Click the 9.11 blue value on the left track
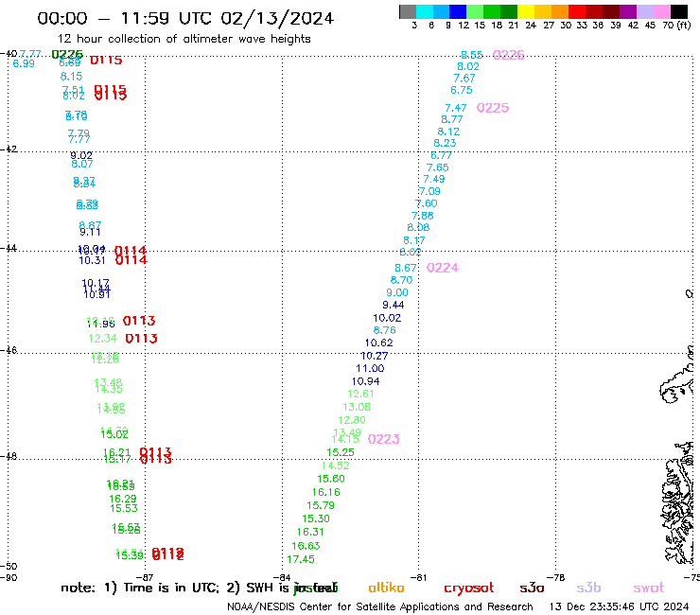This screenshot has height=615, width=700. pyautogui.click(x=90, y=232)
